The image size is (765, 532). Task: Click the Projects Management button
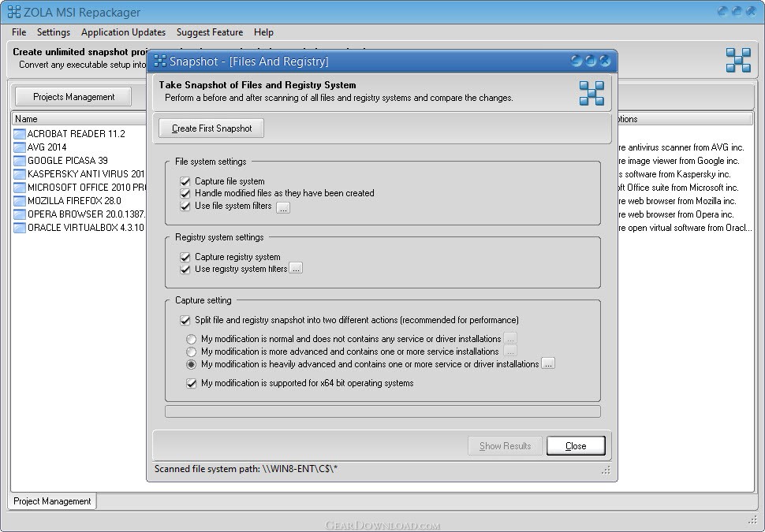click(73, 97)
